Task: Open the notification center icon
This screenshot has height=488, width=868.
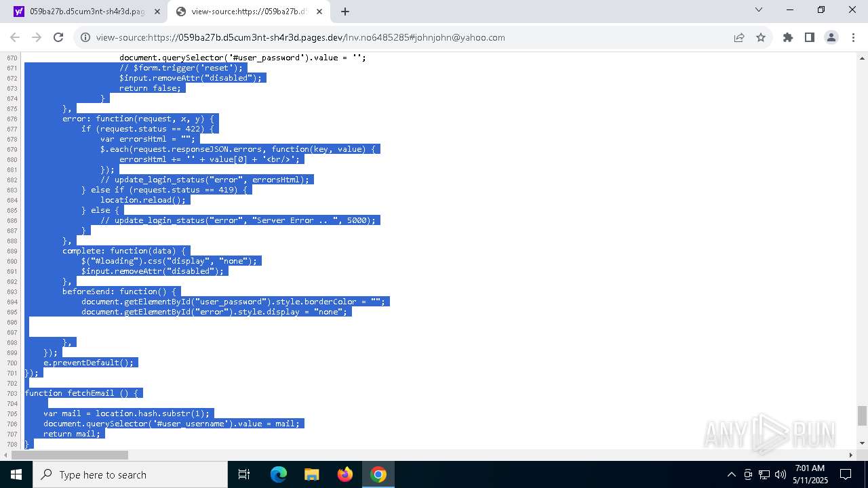Action: (846, 474)
